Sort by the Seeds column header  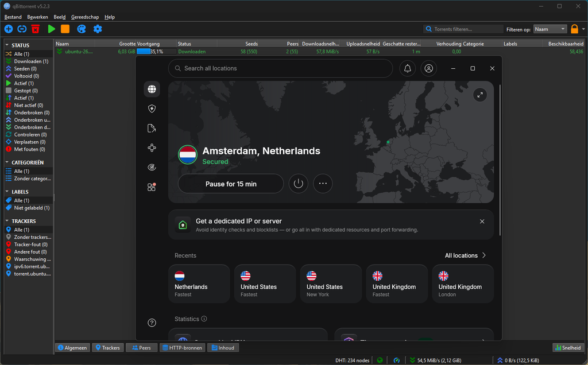(x=238, y=44)
